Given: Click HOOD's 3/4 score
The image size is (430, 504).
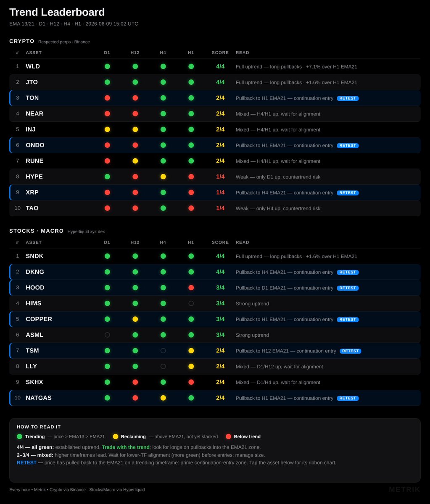Looking at the screenshot, I should (x=220, y=288).
